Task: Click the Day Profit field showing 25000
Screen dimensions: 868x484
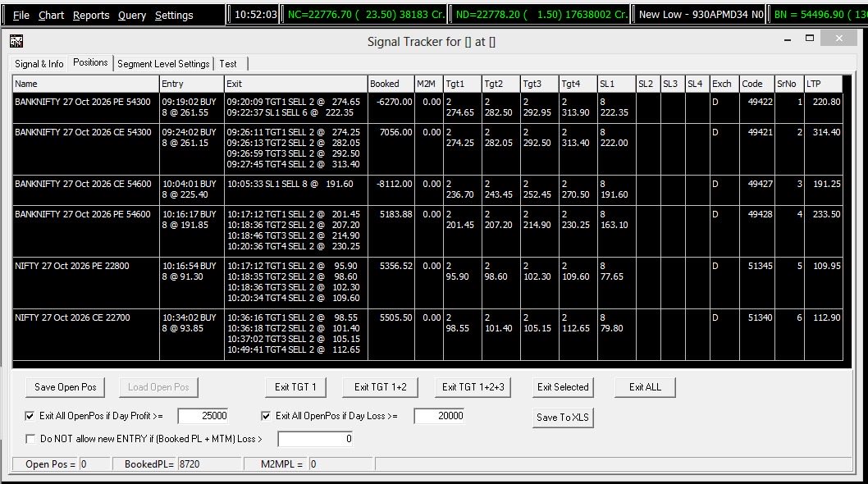Action: [203, 416]
